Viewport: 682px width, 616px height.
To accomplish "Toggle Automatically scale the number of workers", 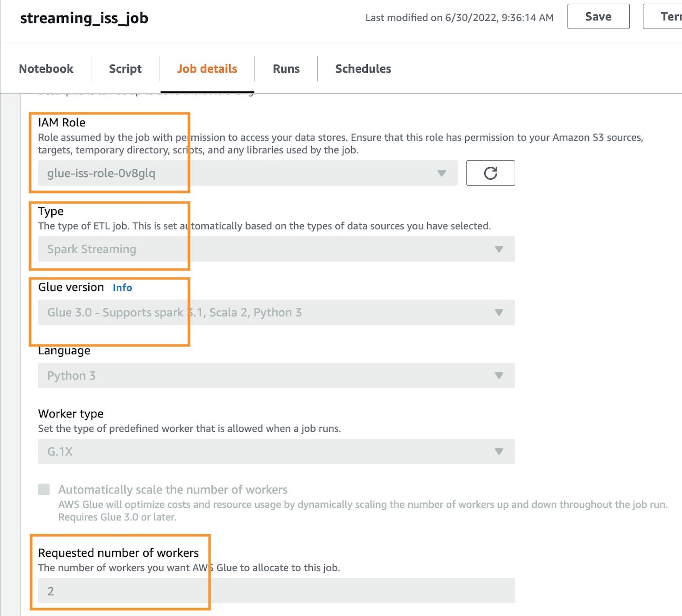I will point(44,490).
